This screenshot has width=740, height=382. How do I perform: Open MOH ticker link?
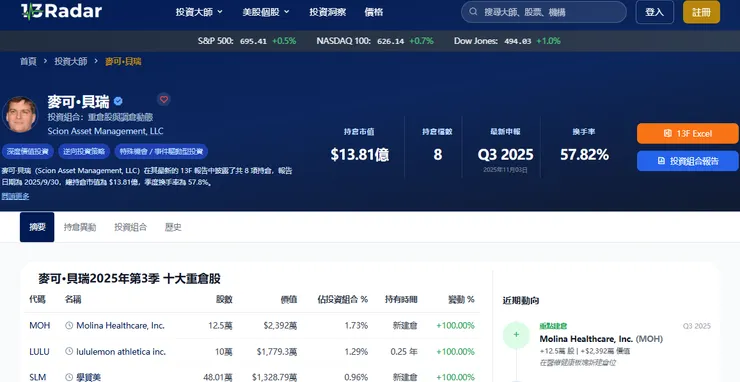coord(40,325)
